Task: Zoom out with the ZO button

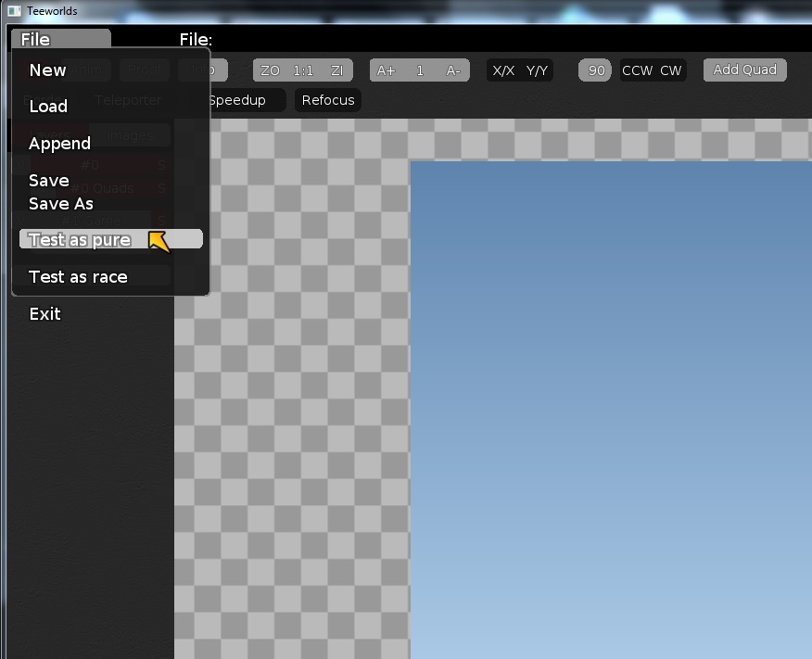Action: point(270,70)
